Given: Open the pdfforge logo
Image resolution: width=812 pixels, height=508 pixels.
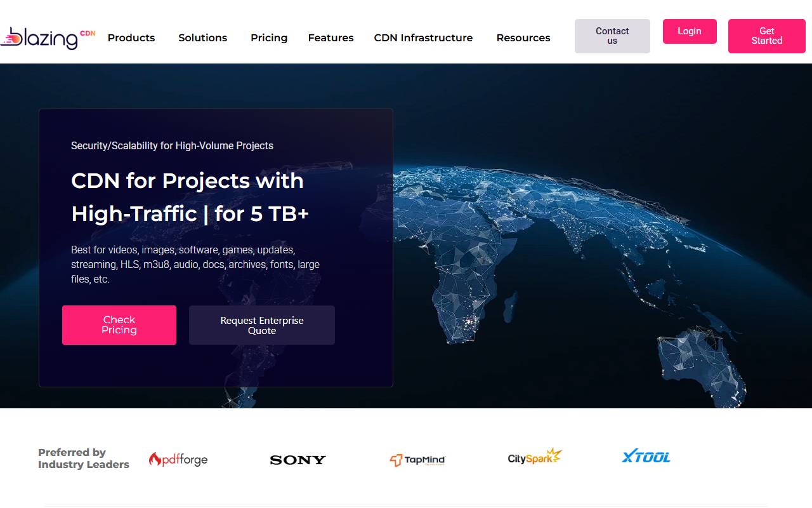Looking at the screenshot, I should click(x=178, y=458).
